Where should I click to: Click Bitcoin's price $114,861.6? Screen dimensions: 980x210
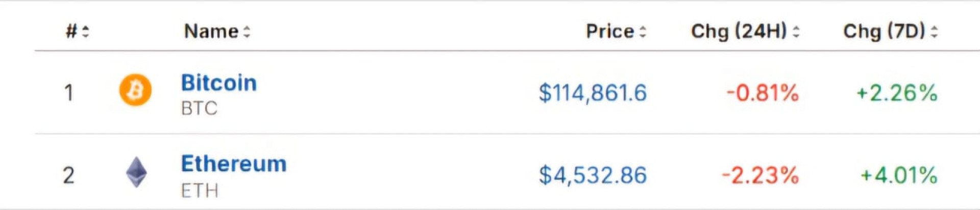[593, 93]
